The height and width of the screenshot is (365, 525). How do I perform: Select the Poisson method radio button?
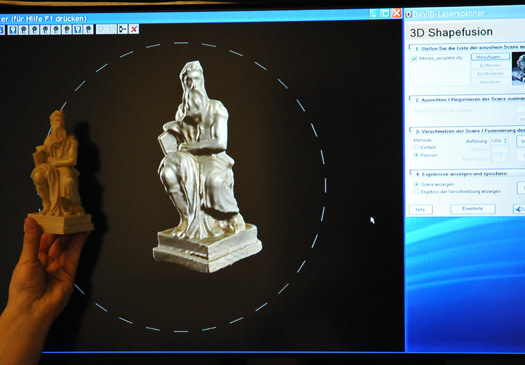[x=416, y=155]
